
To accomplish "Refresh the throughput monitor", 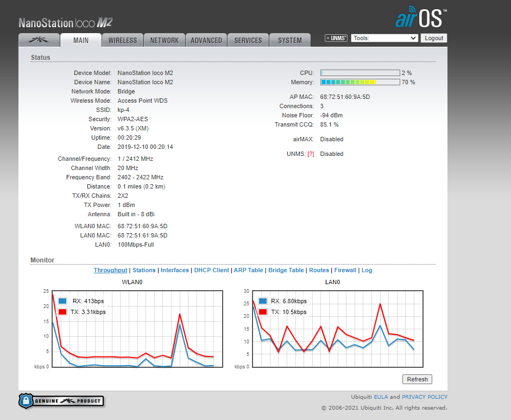I will click(x=417, y=379).
